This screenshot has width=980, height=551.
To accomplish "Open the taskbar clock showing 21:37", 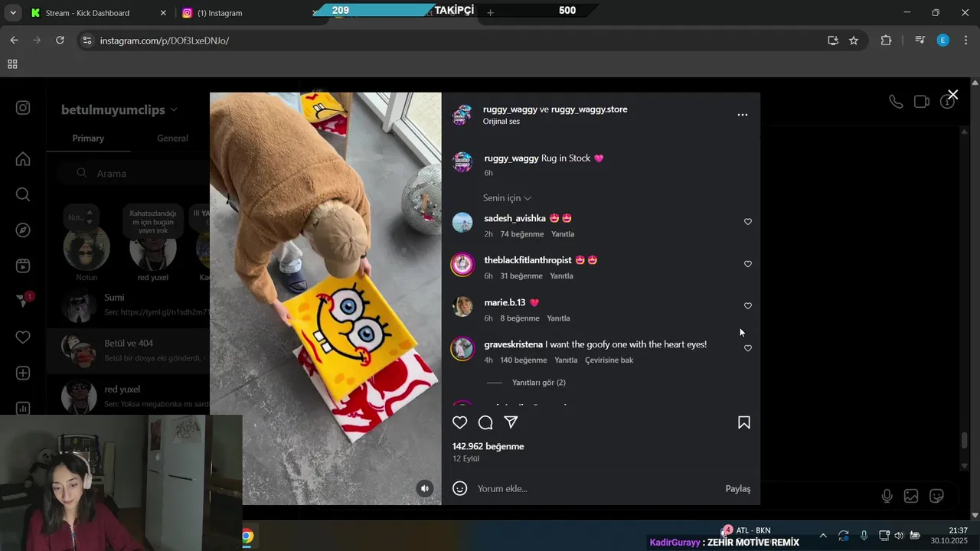I will click(x=949, y=536).
